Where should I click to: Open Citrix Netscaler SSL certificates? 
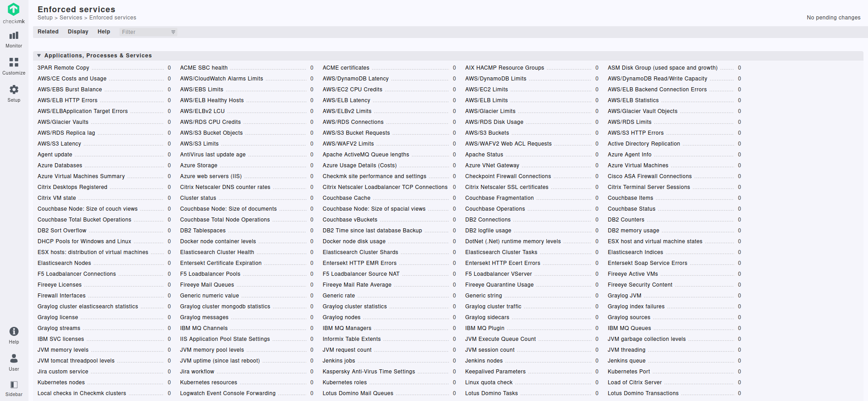point(507,187)
